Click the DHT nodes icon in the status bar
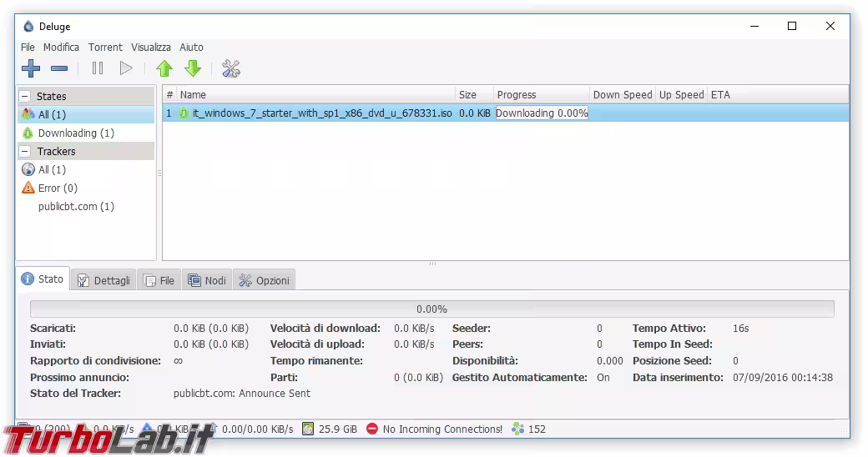The image size is (868, 457). [517, 429]
